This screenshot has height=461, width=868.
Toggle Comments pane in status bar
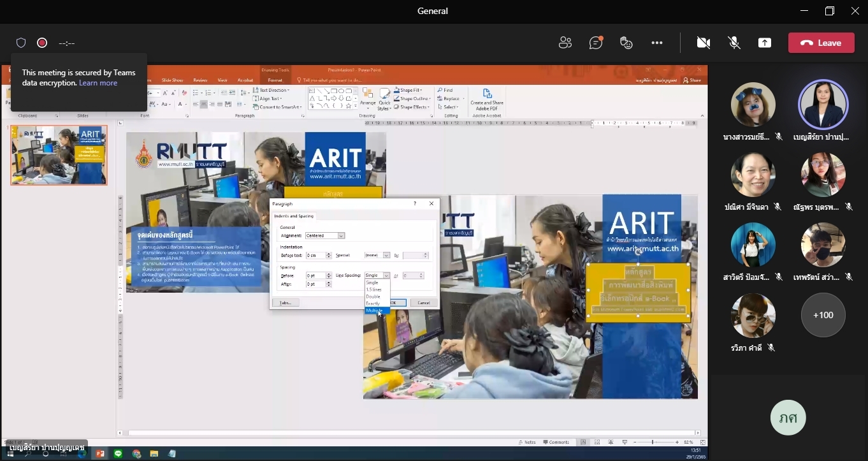coord(556,443)
